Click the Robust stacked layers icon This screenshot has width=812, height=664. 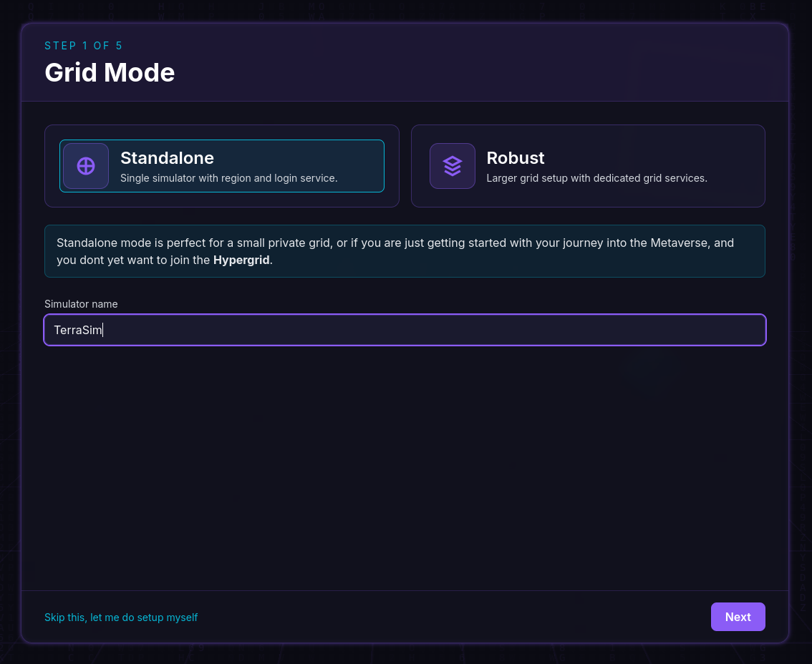(x=452, y=166)
